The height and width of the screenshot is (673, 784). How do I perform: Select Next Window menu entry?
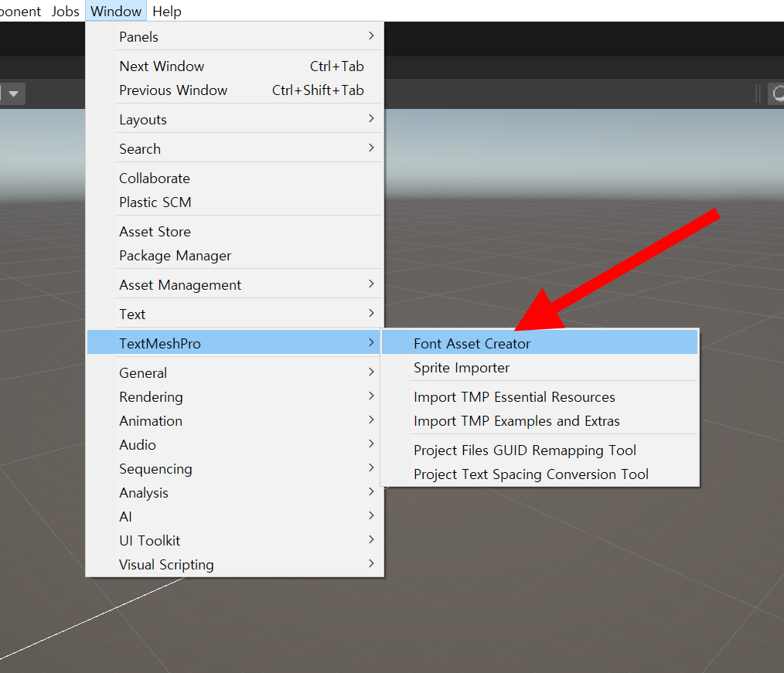tap(235, 66)
